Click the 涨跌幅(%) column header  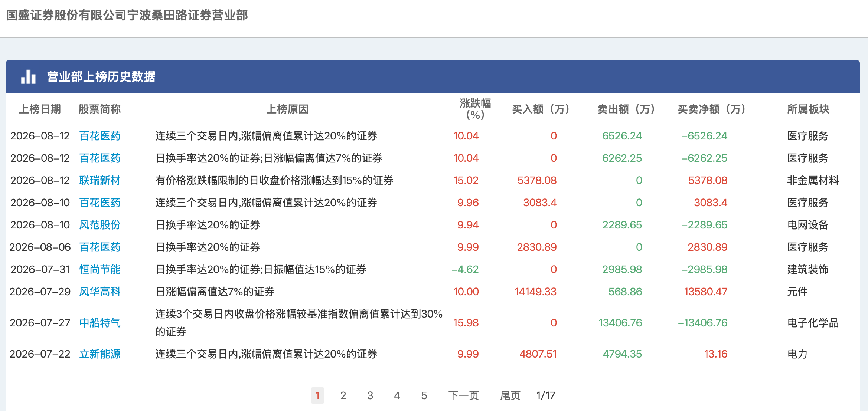tap(475, 109)
